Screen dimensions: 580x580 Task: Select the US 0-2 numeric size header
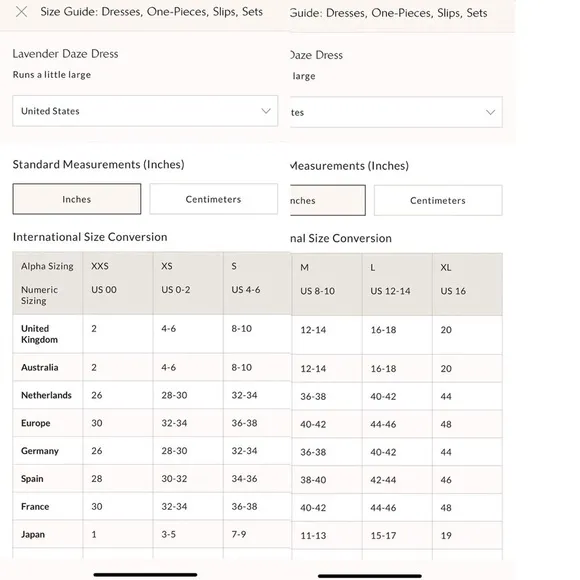coord(176,290)
